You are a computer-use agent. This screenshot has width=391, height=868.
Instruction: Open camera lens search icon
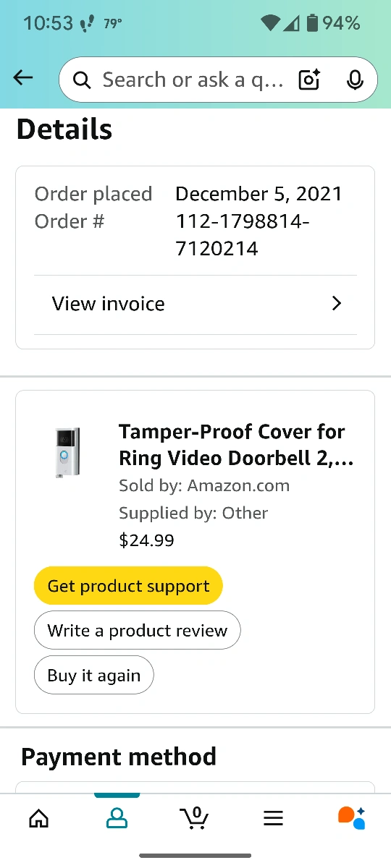click(x=309, y=80)
